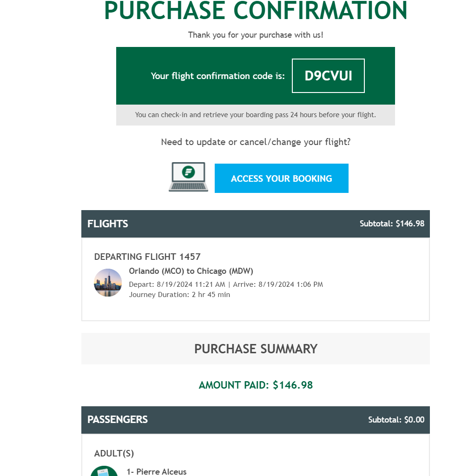Select the D9CVUI confirmation code box
468x476 pixels.
click(328, 76)
